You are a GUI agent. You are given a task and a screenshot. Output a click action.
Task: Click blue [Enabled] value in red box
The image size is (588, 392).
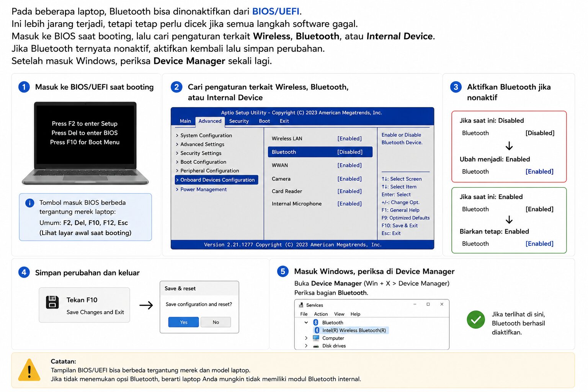coord(539,171)
